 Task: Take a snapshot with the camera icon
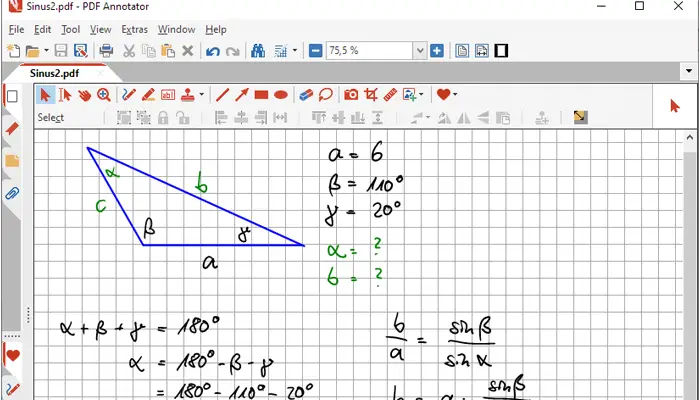tap(351, 95)
